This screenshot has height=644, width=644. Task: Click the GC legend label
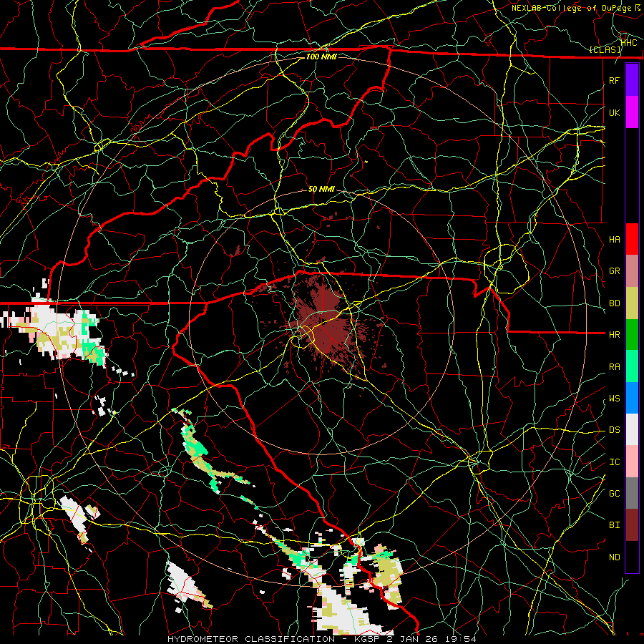coord(615,494)
